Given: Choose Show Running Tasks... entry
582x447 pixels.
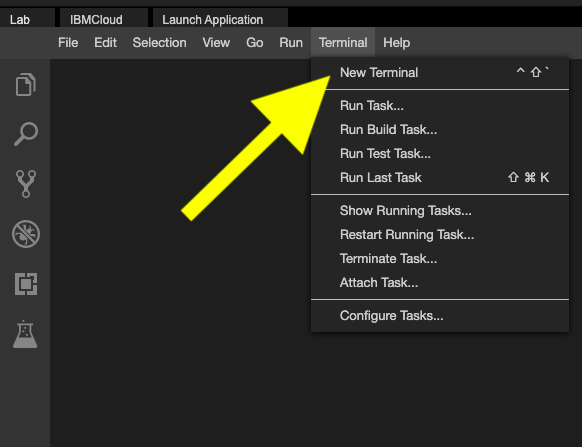Looking at the screenshot, I should point(440,211).
